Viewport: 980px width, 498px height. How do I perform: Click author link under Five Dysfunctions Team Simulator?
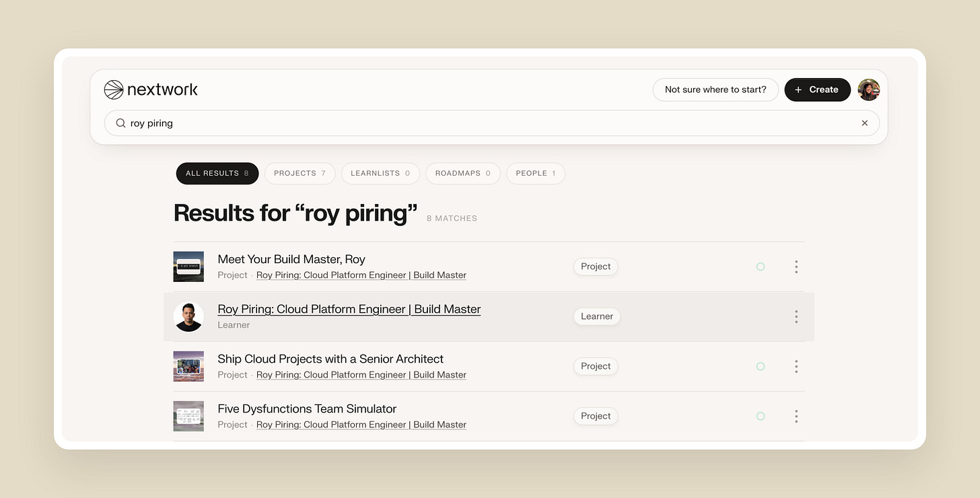pyautogui.click(x=361, y=425)
